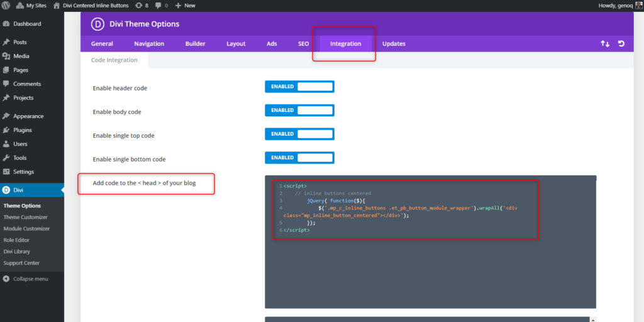Click the Divi D icon in sidebar
This screenshot has height=322, width=644.
click(6, 190)
